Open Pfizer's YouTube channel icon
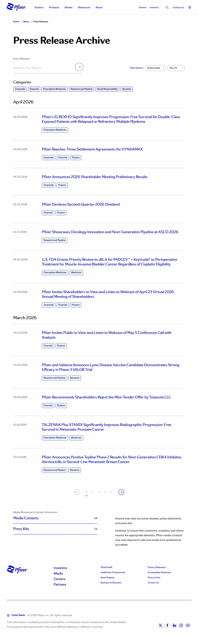 [188, 625]
